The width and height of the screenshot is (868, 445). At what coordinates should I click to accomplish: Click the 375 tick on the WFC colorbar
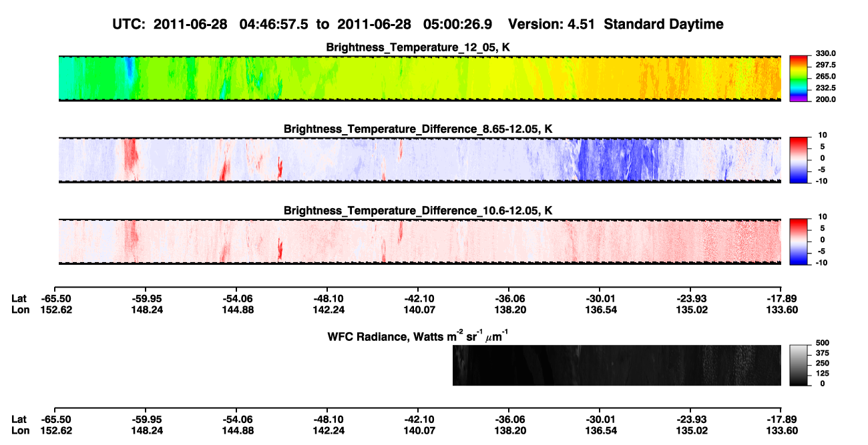point(821,354)
